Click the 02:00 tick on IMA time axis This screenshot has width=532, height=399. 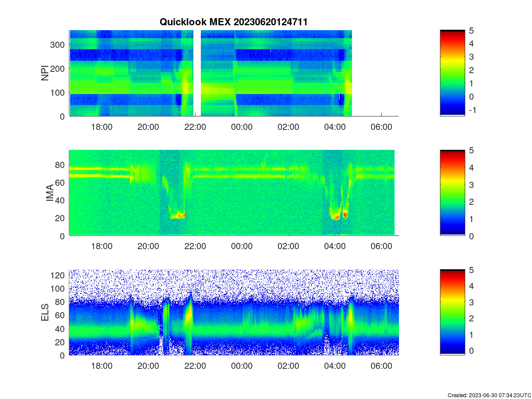(288, 246)
